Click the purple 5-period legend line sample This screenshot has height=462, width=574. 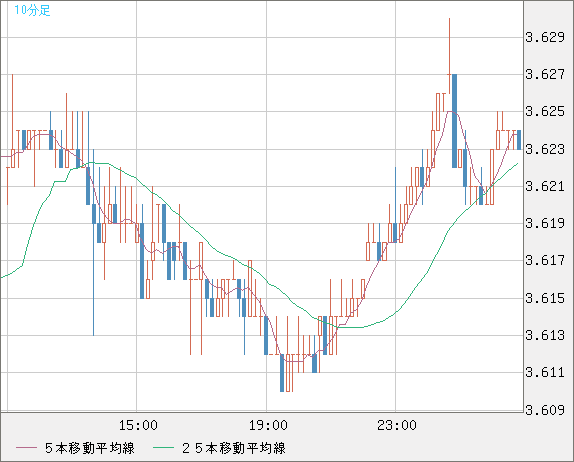point(26,448)
